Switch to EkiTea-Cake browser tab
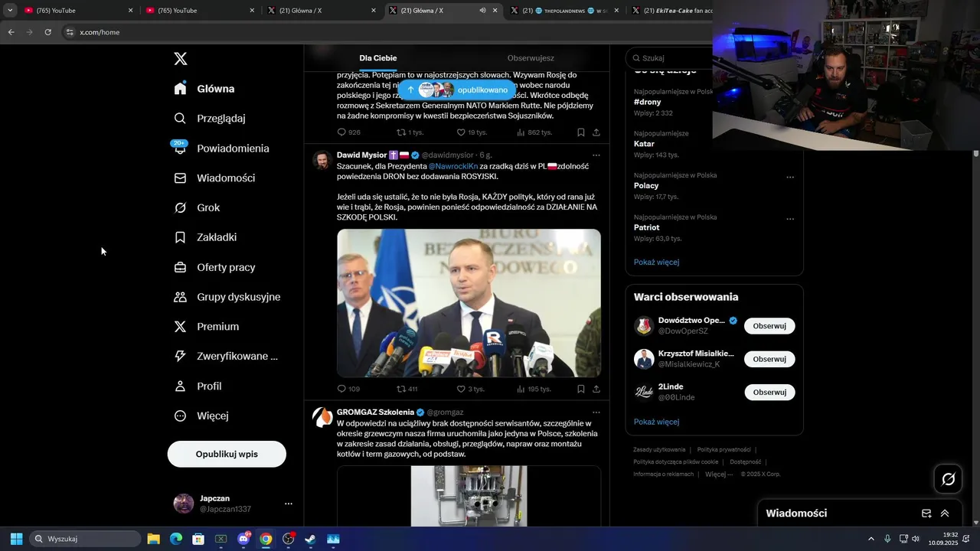This screenshot has width=980, height=551. coord(669,11)
